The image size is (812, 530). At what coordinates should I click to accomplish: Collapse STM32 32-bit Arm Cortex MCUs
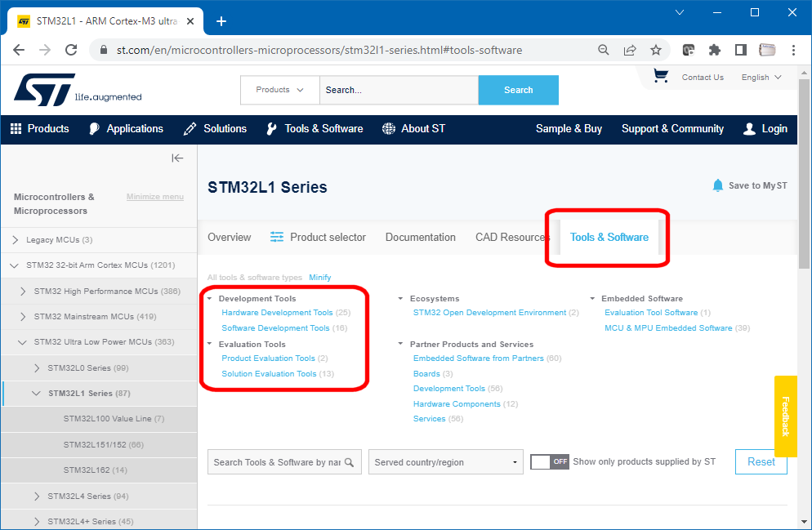click(x=14, y=265)
